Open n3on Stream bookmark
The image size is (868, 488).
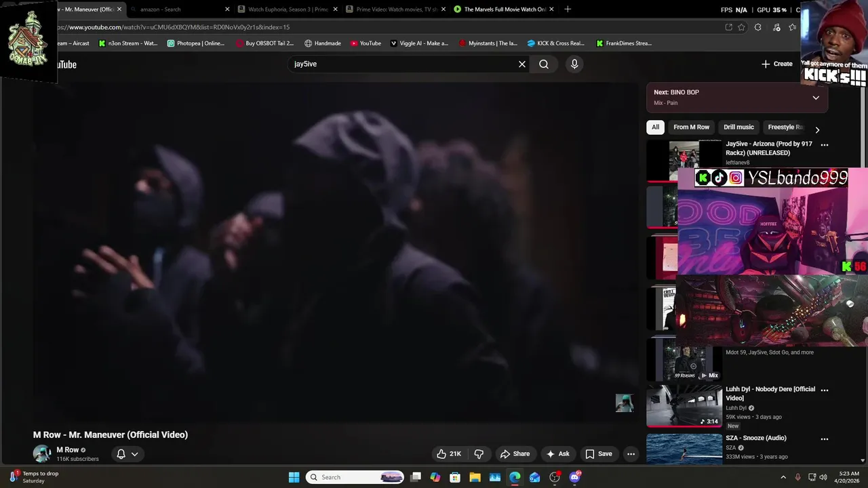coord(127,43)
